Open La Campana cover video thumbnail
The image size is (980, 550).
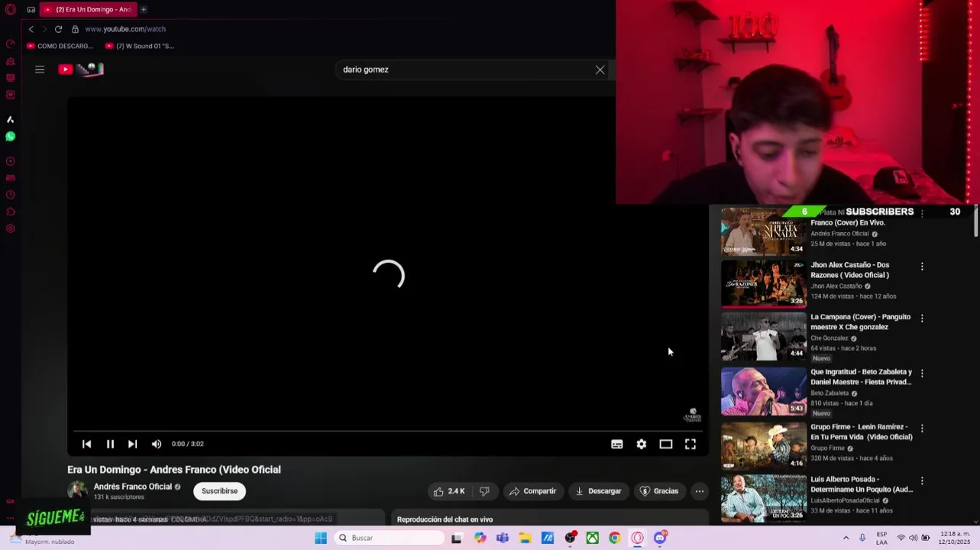tap(763, 336)
